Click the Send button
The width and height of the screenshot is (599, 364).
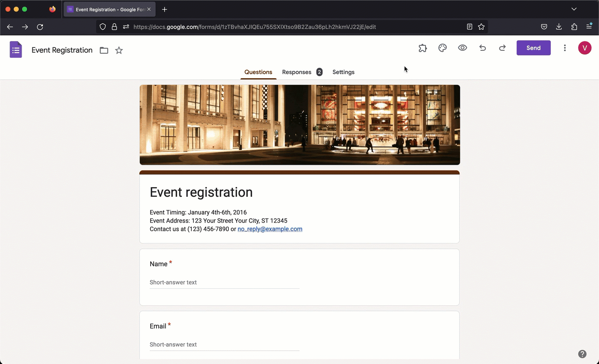click(x=533, y=48)
